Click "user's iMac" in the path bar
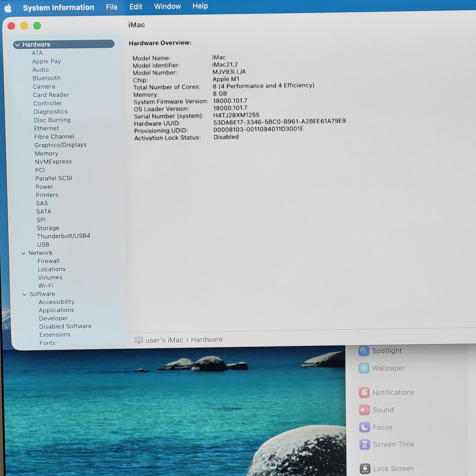The image size is (476, 476). pos(164,340)
